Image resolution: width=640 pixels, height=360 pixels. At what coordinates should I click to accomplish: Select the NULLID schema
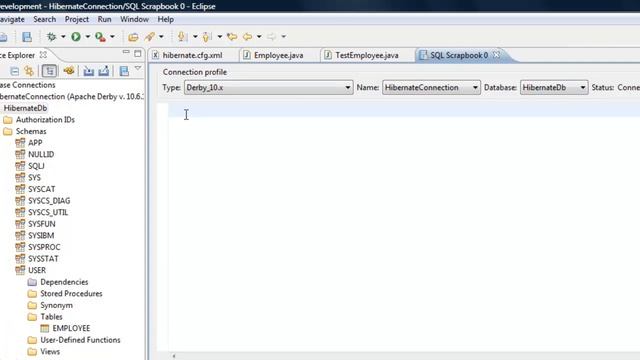(41, 154)
